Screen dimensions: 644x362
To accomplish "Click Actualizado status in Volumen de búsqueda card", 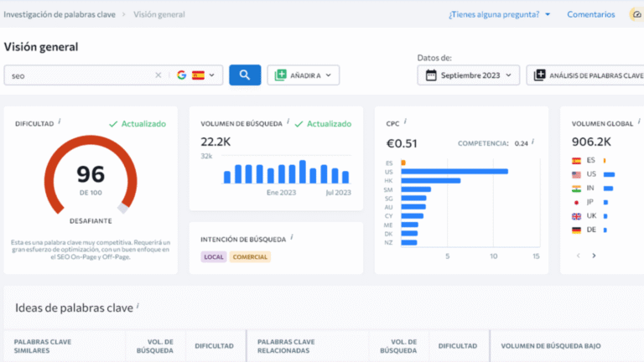I will pos(323,123).
